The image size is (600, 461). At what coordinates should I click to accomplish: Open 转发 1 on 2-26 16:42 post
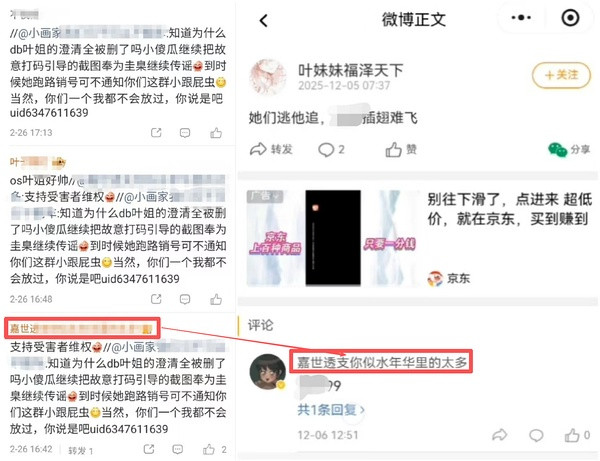pyautogui.click(x=80, y=451)
